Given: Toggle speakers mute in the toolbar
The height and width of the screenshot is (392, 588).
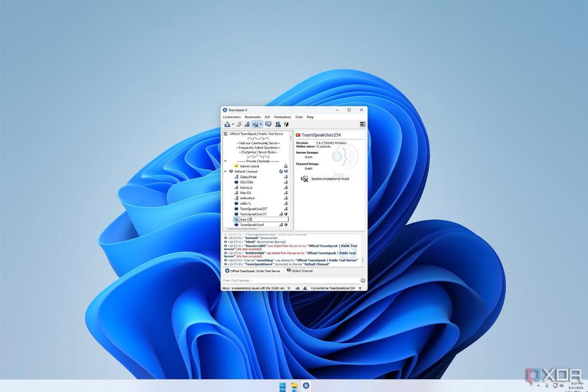Looking at the screenshot, I should pos(255,124).
